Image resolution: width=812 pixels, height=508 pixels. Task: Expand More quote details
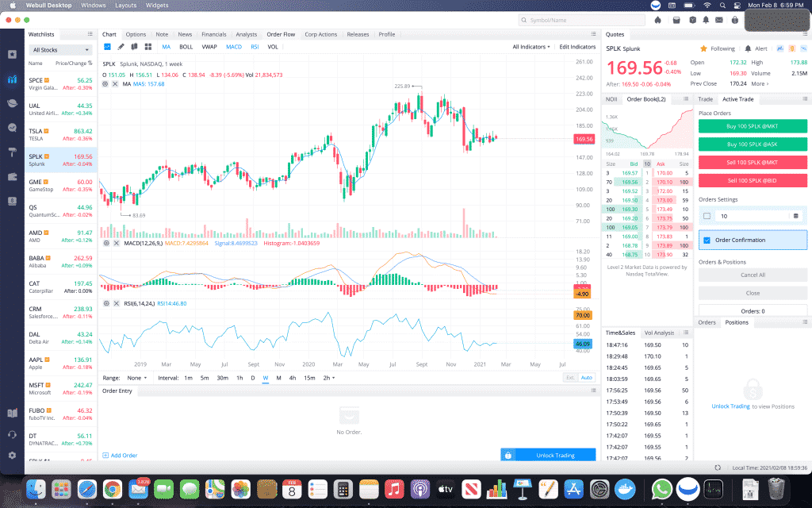click(760, 84)
